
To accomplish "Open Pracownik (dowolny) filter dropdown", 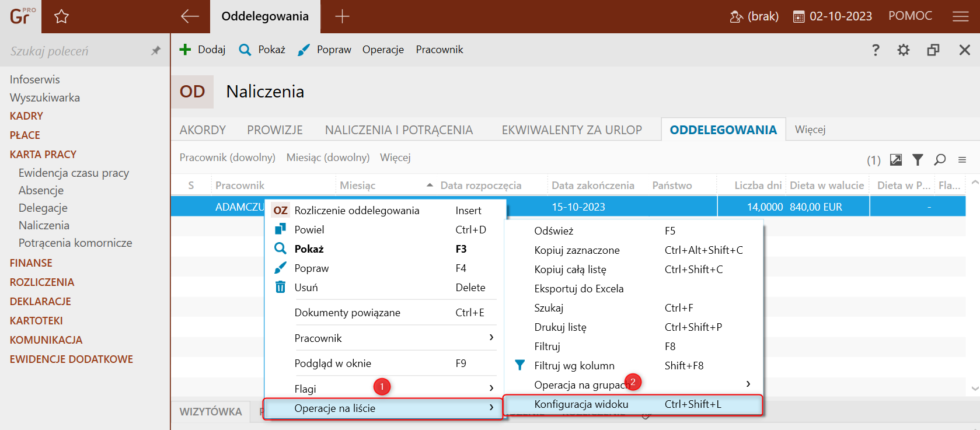I will pyautogui.click(x=227, y=158).
